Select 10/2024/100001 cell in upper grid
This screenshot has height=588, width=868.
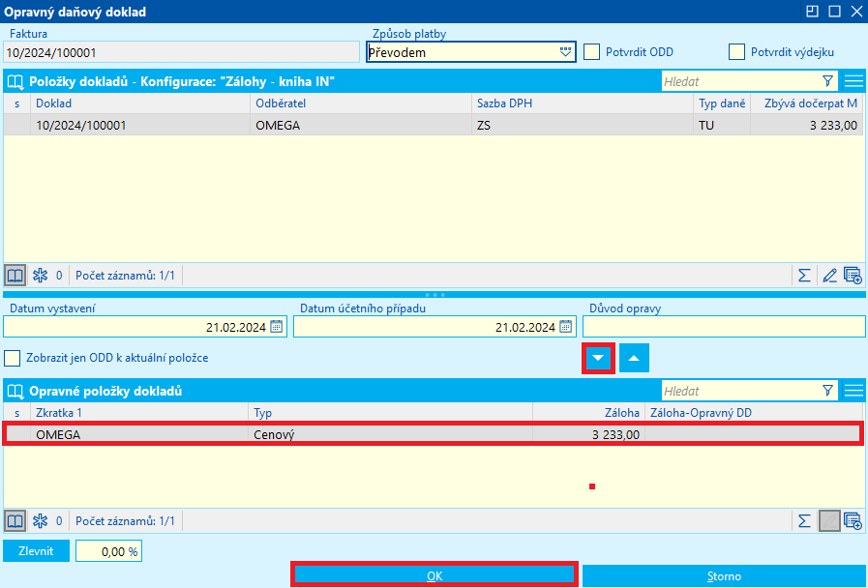click(x=140, y=125)
